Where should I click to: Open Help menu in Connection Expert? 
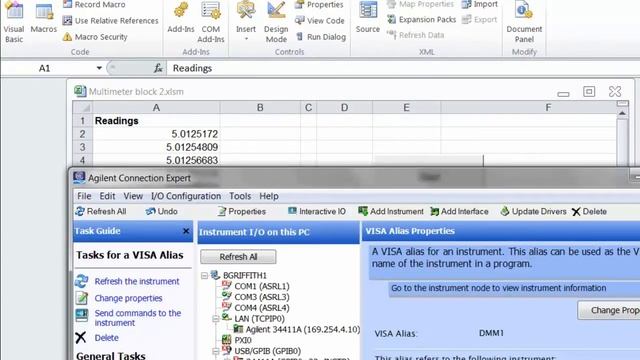click(269, 196)
